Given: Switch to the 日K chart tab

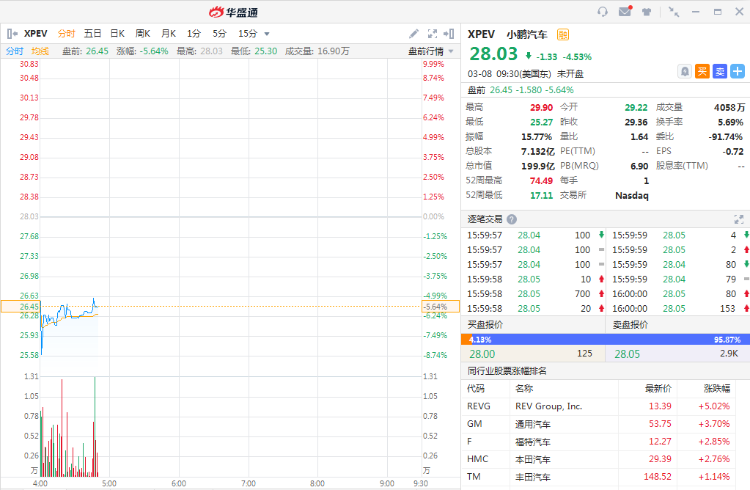Looking at the screenshot, I should [117, 33].
